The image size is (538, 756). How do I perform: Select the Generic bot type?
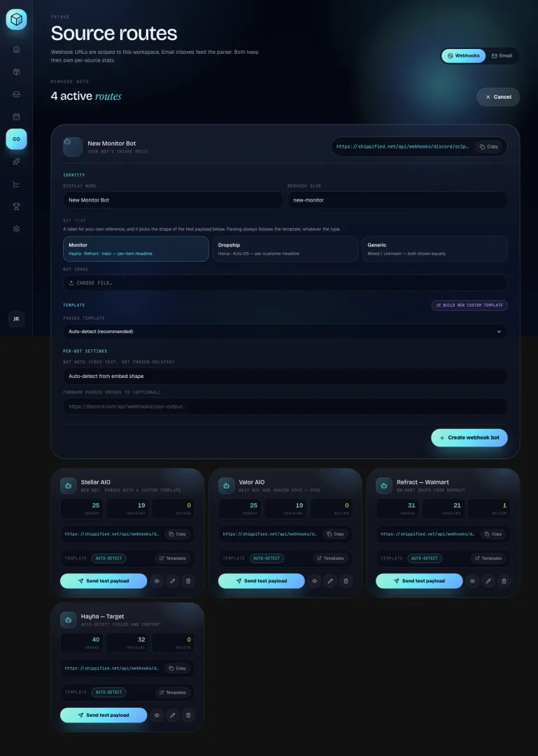(435, 248)
